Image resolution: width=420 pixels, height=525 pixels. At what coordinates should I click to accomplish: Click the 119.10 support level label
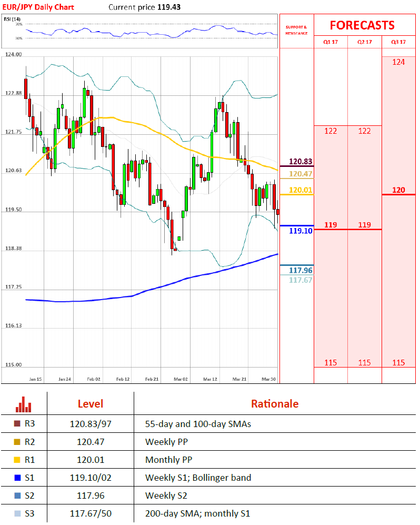[301, 231]
